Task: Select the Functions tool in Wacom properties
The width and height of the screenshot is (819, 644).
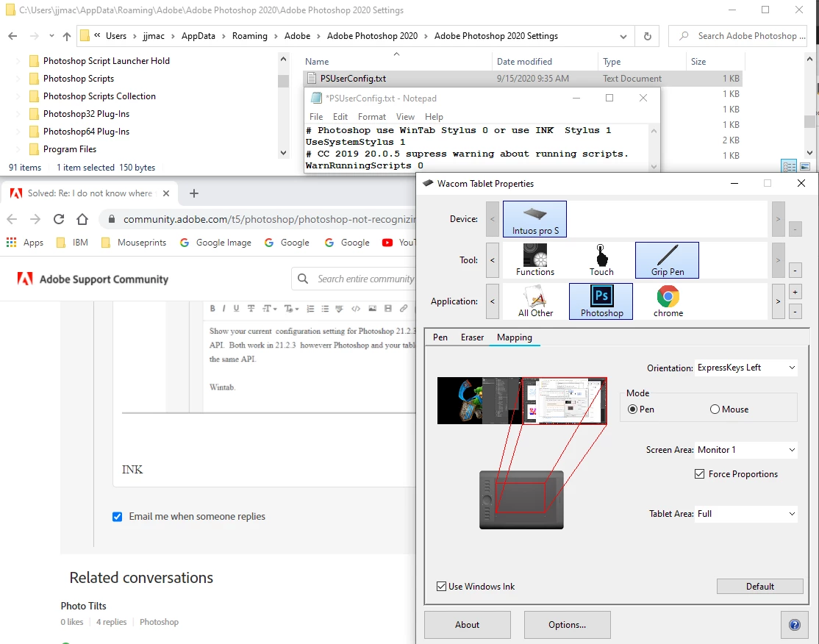Action: 535,260
